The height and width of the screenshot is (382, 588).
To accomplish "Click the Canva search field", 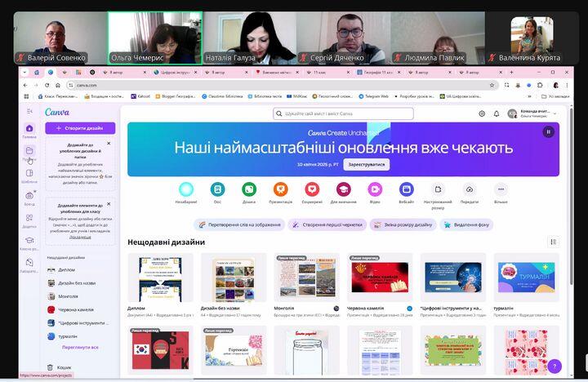I will [343, 113].
